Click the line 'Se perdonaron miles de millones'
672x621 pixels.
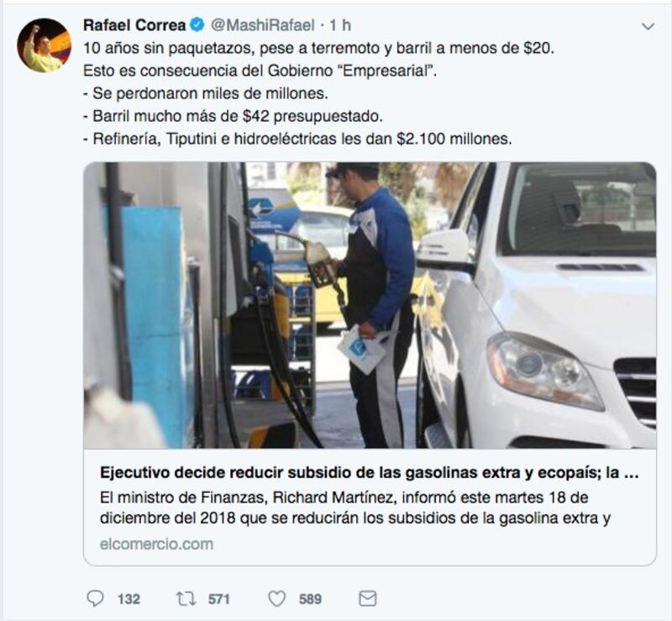(x=206, y=93)
